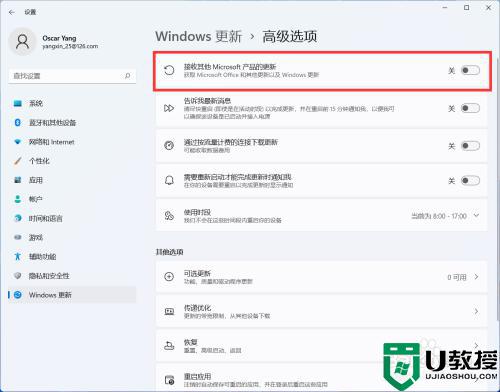Toggle 通过按流量计费的连接下载更新 on
The height and width of the screenshot is (392, 500).
click(x=470, y=146)
